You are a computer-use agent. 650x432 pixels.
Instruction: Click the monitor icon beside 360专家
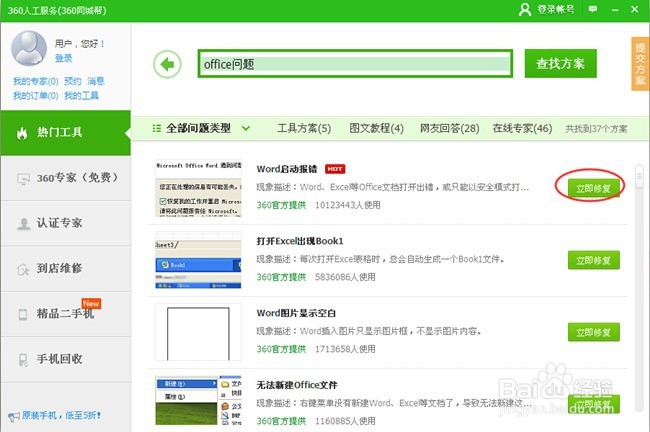pos(23,179)
